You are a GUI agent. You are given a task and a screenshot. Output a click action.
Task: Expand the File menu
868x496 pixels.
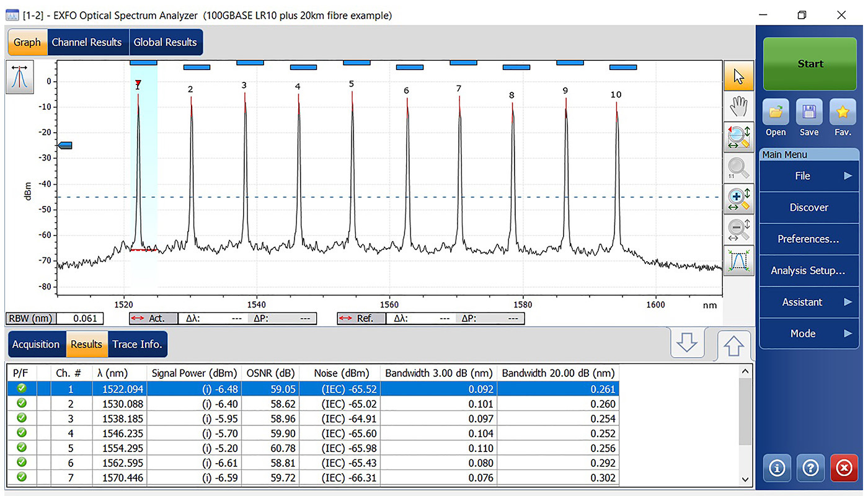(808, 176)
